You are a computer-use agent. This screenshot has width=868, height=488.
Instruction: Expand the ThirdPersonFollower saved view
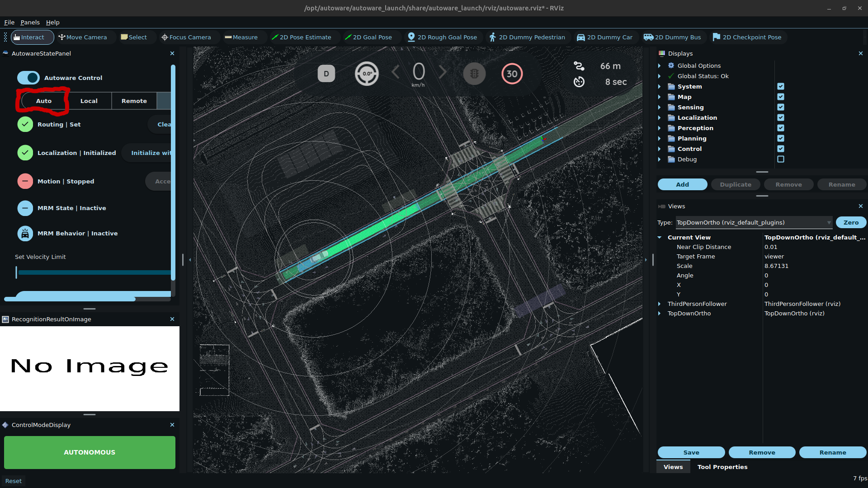[x=660, y=304]
